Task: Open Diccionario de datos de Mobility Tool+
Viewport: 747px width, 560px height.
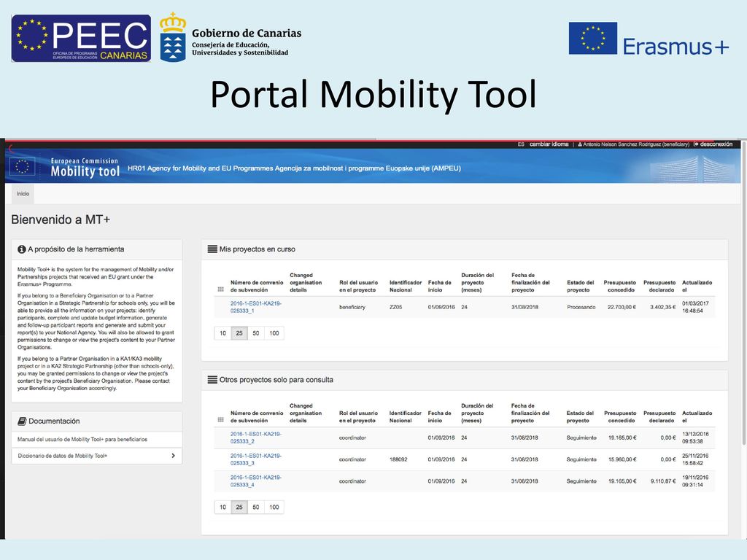Action: pyautogui.click(x=97, y=456)
